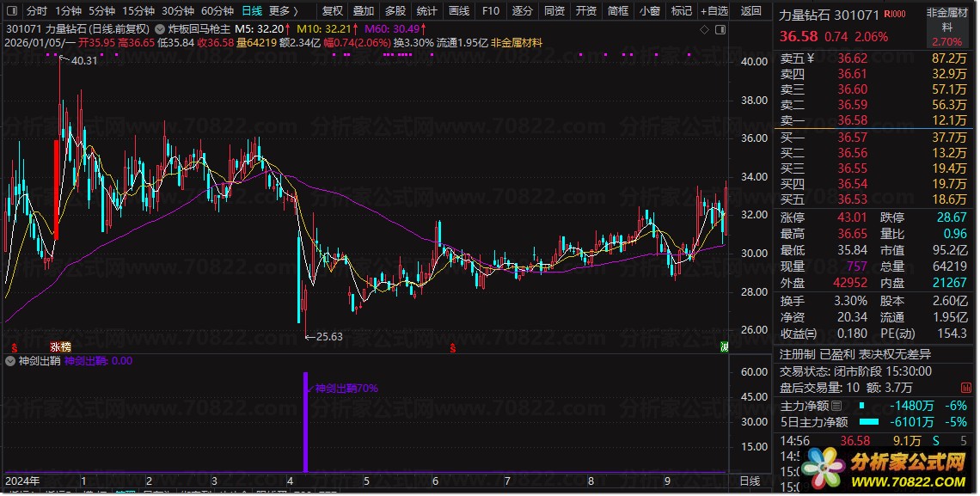Click 非金属材料 link in the quote line
The width and height of the screenshot is (980, 496).
(517, 43)
